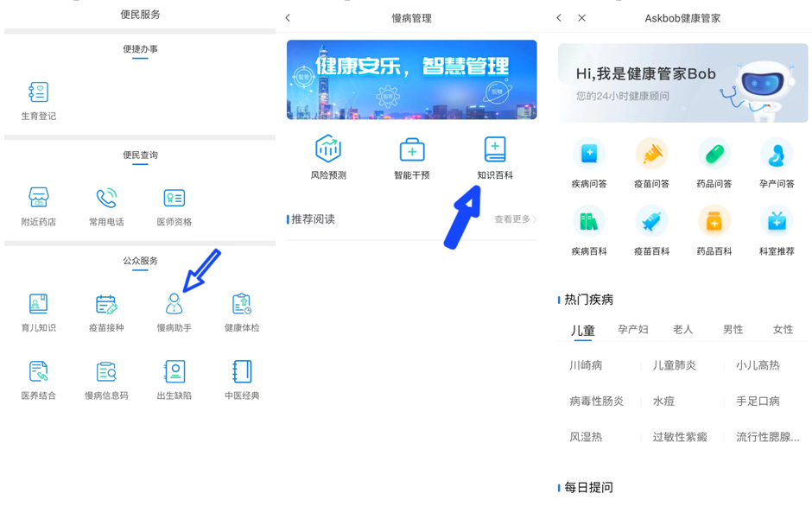Switch to the 孕产妇 tab
The width and height of the screenshot is (812, 506).
click(x=633, y=329)
